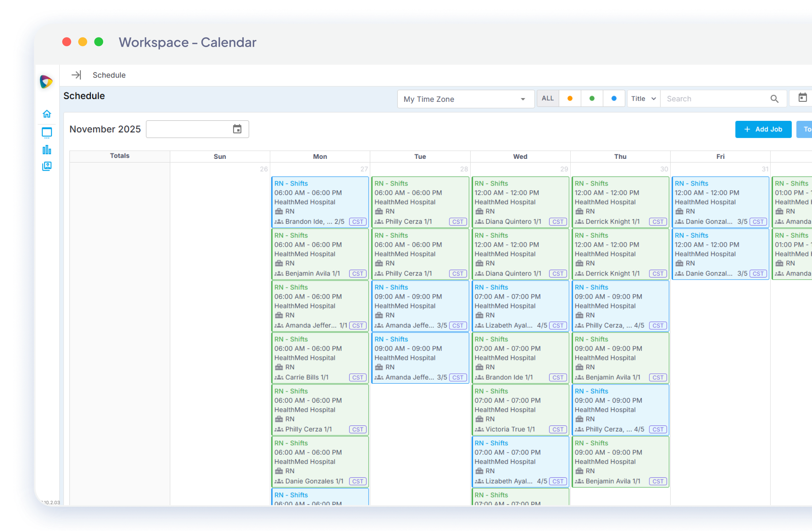812x531 pixels.
Task: Open the Title search field dropdown
Action: (x=643, y=99)
